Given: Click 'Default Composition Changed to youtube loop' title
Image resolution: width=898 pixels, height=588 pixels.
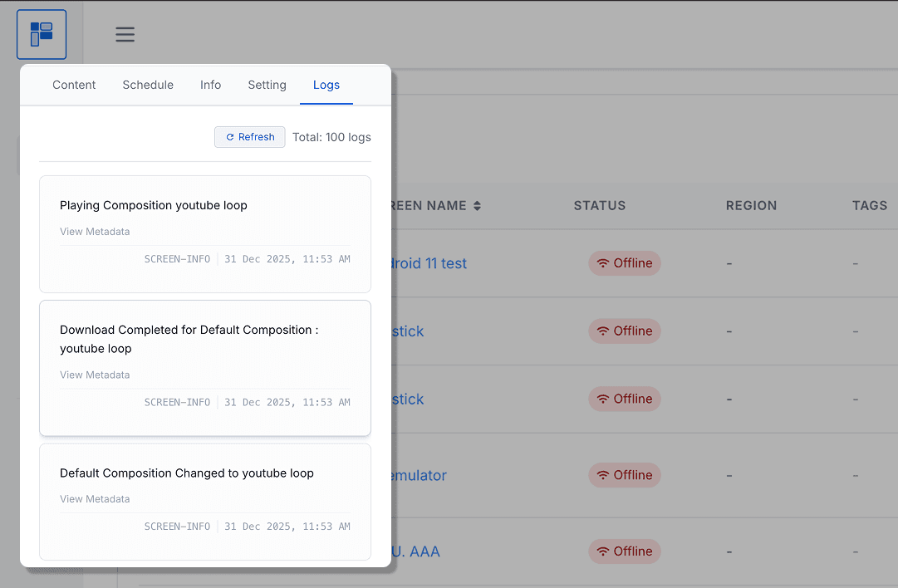Looking at the screenshot, I should pyautogui.click(x=187, y=473).
